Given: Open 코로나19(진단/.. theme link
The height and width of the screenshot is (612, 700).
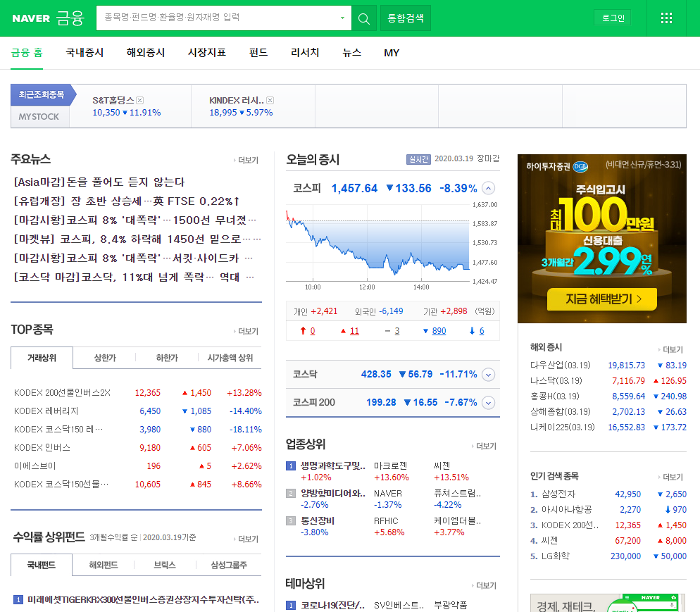Looking at the screenshot, I should pyautogui.click(x=332, y=605).
